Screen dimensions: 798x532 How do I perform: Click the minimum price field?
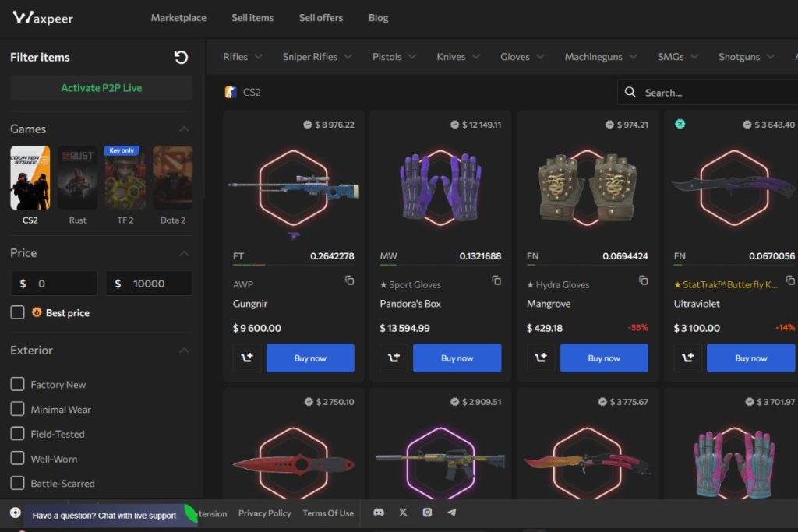(54, 284)
